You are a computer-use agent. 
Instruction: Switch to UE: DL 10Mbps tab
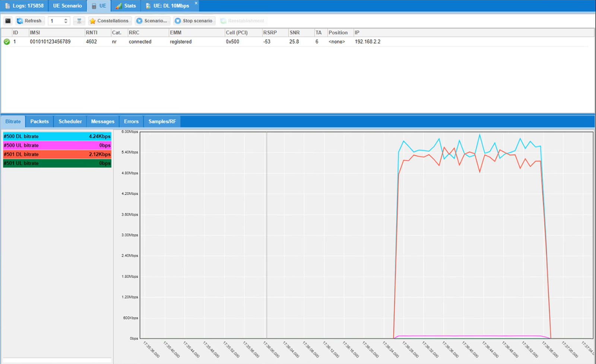[x=170, y=6]
